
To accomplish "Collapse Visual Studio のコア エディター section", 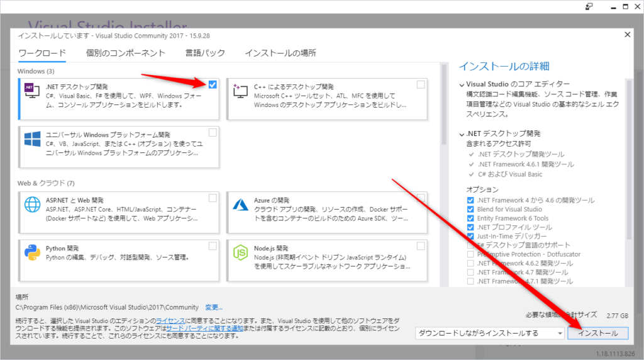I will (x=462, y=85).
